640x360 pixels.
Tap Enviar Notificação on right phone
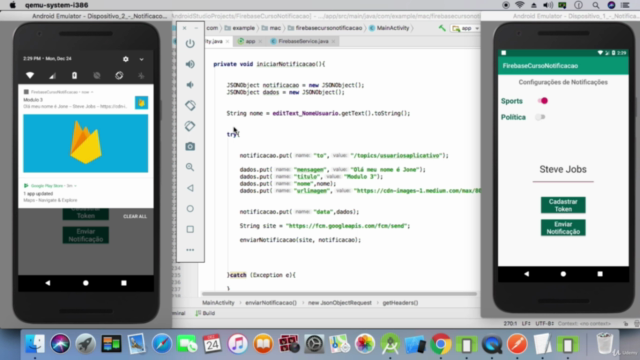563,228
